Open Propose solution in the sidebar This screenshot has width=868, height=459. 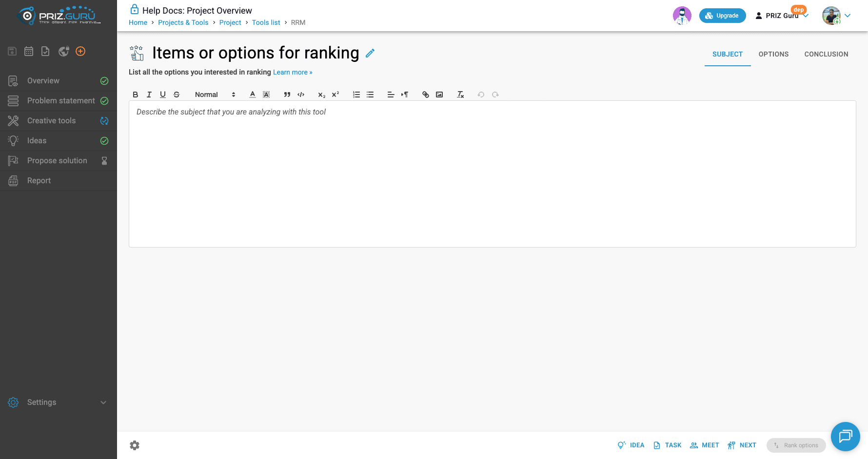[59, 160]
